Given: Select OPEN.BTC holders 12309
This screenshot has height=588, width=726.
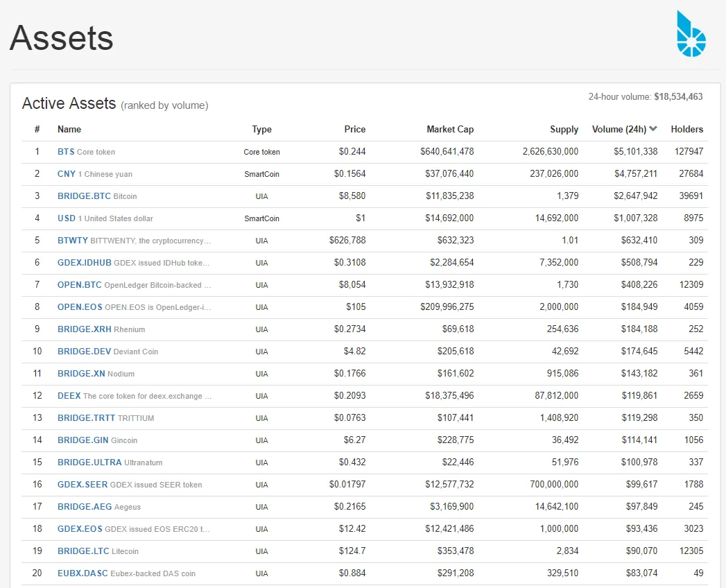Looking at the screenshot, I should [691, 285].
